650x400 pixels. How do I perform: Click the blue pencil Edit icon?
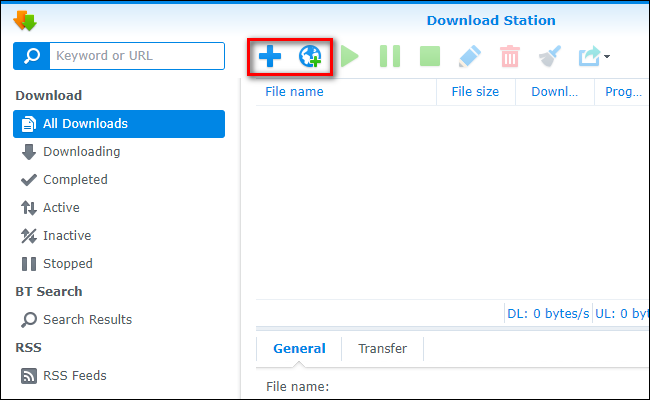pos(469,56)
